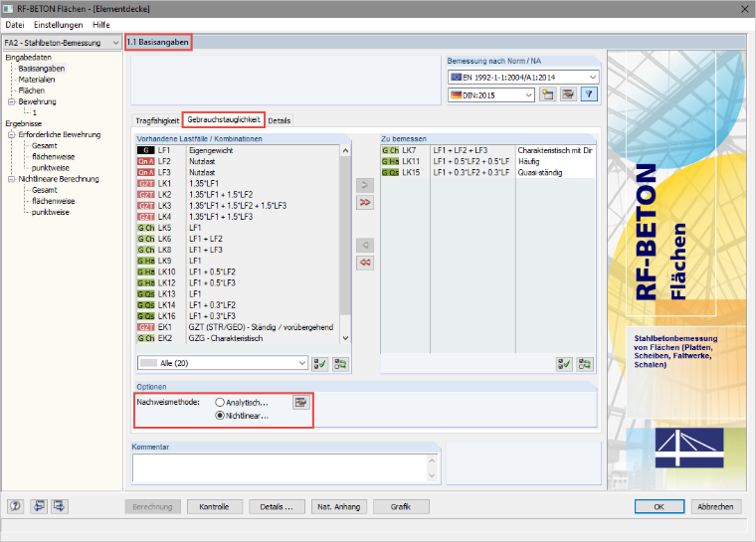Select LK1 1.35*LF1 row

pos(238,184)
